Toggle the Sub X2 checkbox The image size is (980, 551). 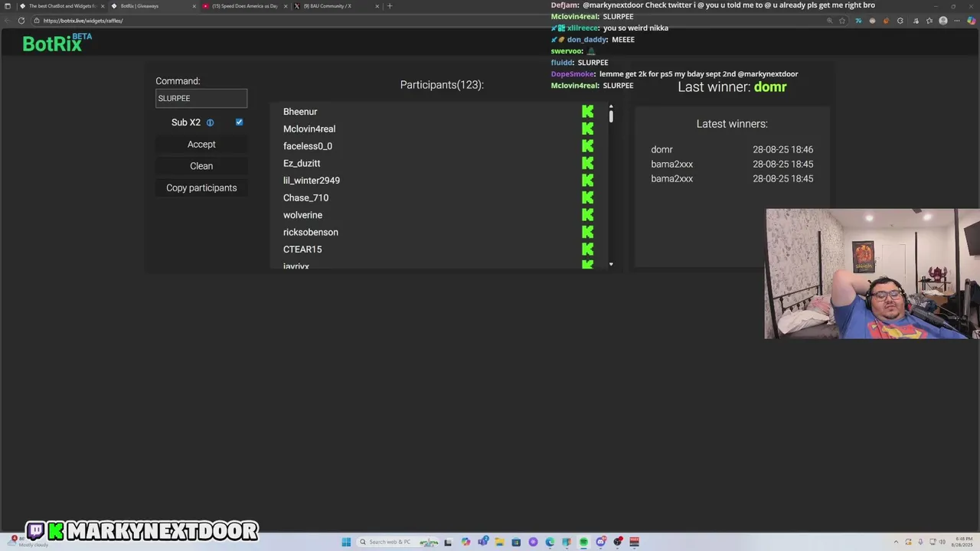240,122
